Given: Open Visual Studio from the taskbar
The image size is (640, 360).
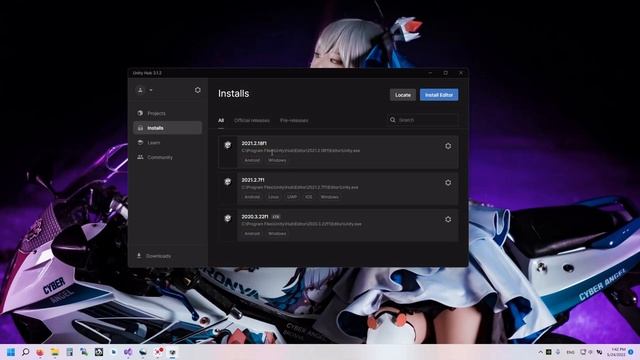Looking at the screenshot, I should coord(128,352).
